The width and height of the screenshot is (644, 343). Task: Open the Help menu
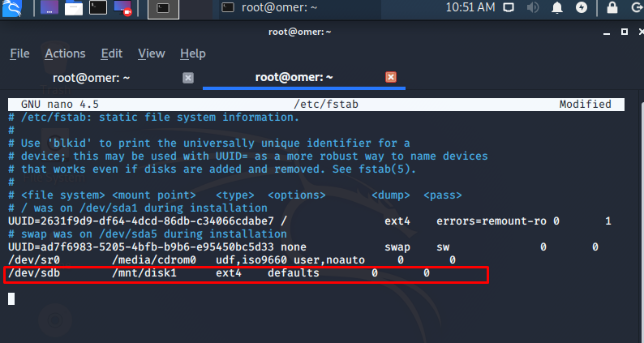(x=193, y=54)
